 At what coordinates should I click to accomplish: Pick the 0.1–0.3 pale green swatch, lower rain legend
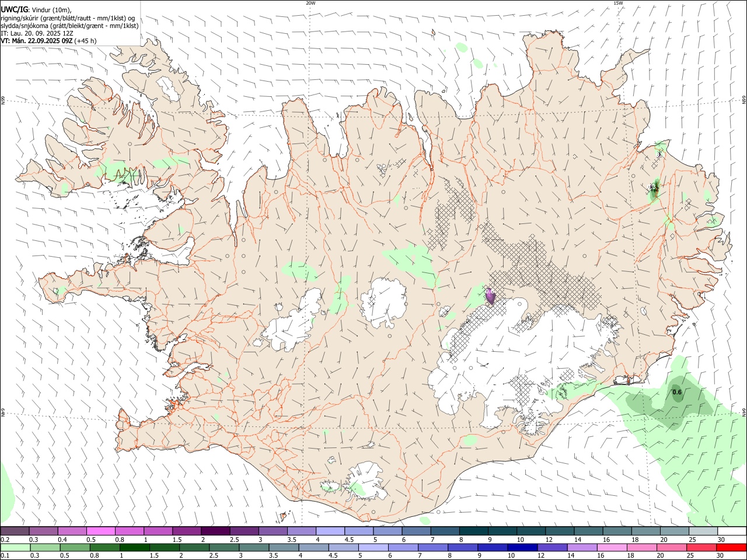point(15,548)
